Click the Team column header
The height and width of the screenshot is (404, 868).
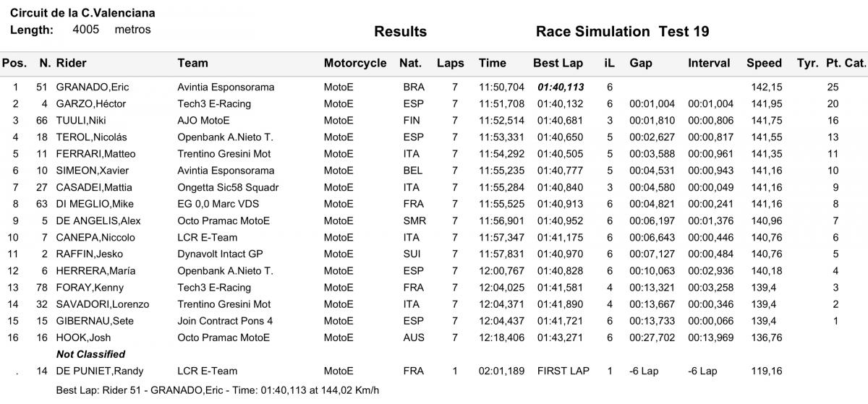click(x=192, y=64)
